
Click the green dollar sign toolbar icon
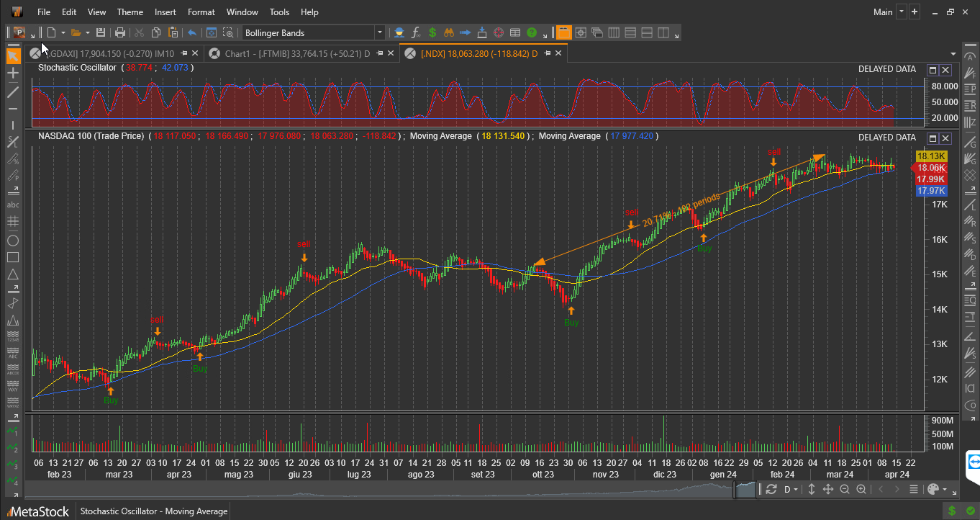(x=432, y=32)
